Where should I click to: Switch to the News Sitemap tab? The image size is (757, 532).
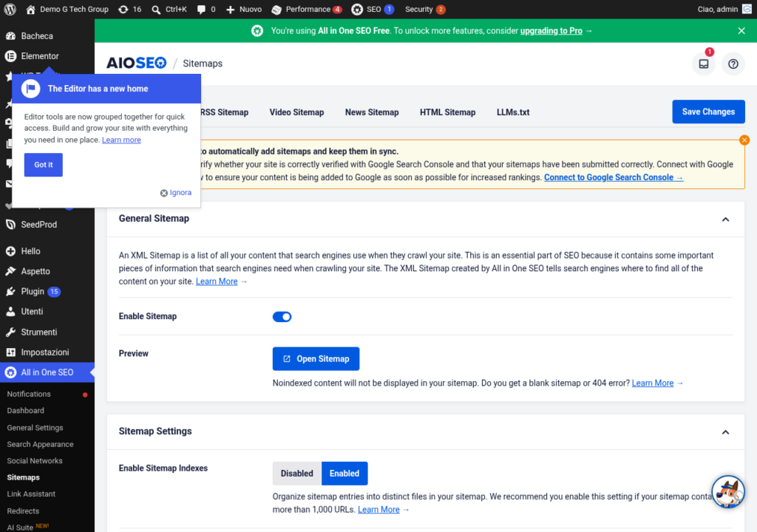click(x=372, y=112)
